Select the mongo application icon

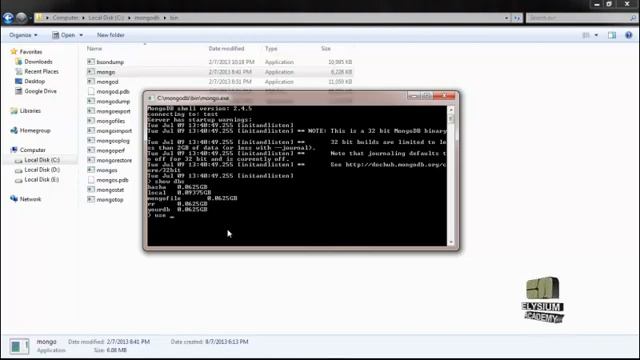(91, 72)
